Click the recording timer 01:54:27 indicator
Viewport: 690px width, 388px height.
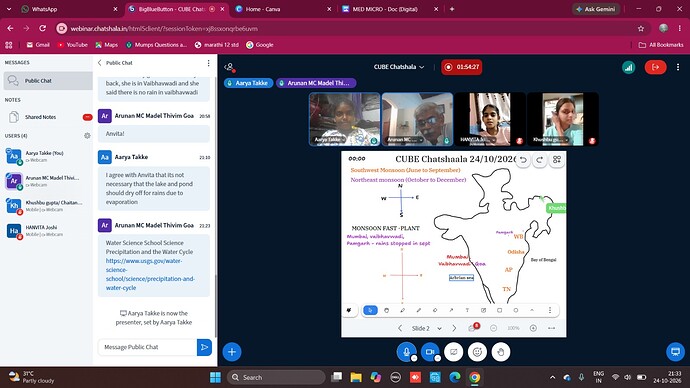coord(462,67)
